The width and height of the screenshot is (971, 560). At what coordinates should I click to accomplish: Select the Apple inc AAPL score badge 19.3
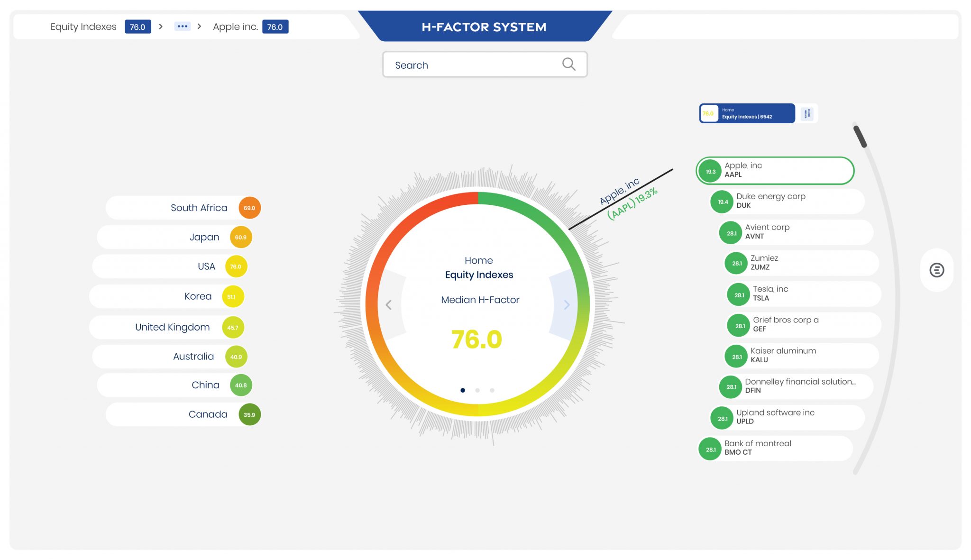coord(710,171)
